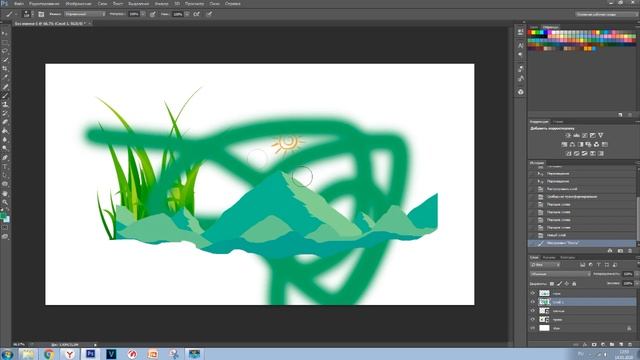The width and height of the screenshot is (640, 360).
Task: Enable airbrush mode in options bar
Action: [196, 14]
